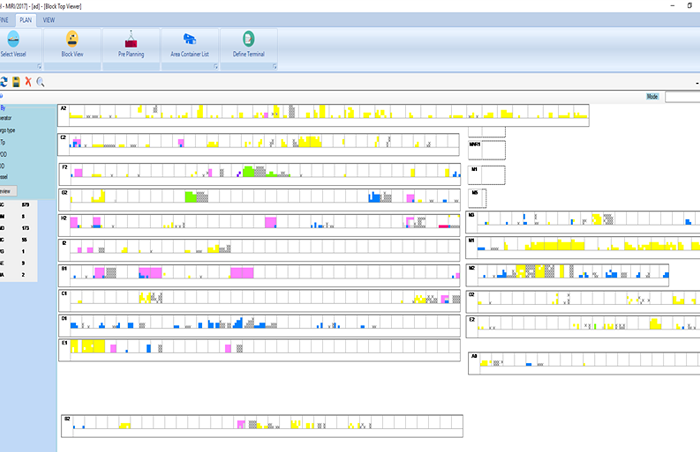The image size is (700, 452).
Task: Select the Cargo type option
Action: coord(10,130)
